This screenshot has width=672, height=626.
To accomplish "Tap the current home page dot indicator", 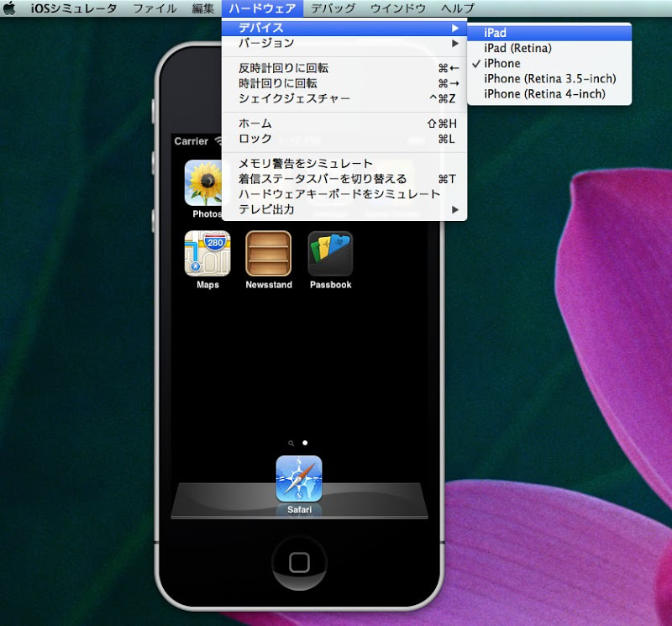I will pos(305,443).
